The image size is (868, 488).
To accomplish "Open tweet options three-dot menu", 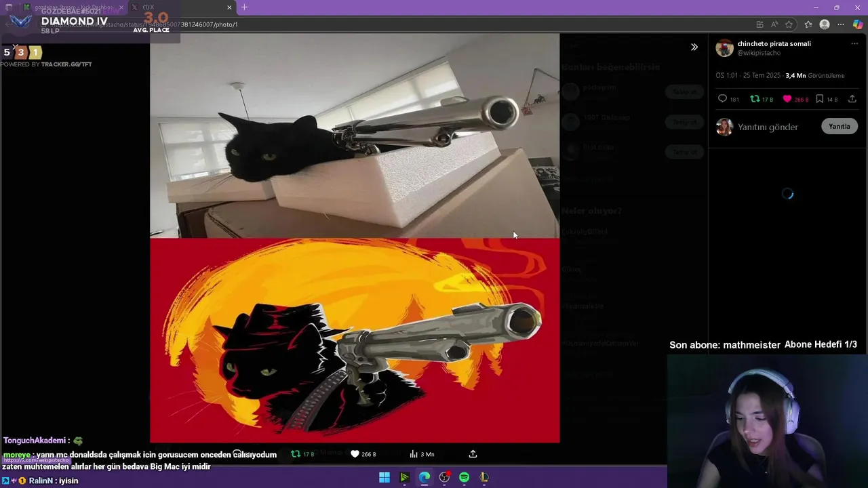I will 854,43.
